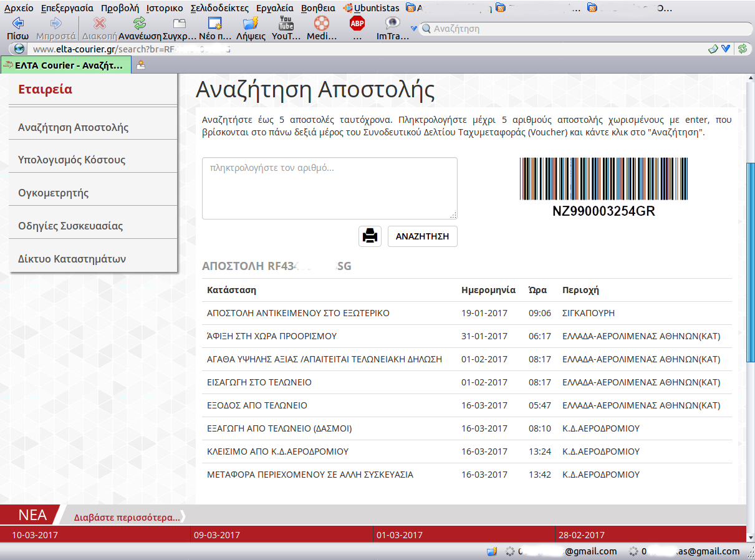
Task: Click the printer icon beside ΑΝΑΖΗΤΗΣΗ
Action: coord(370,236)
